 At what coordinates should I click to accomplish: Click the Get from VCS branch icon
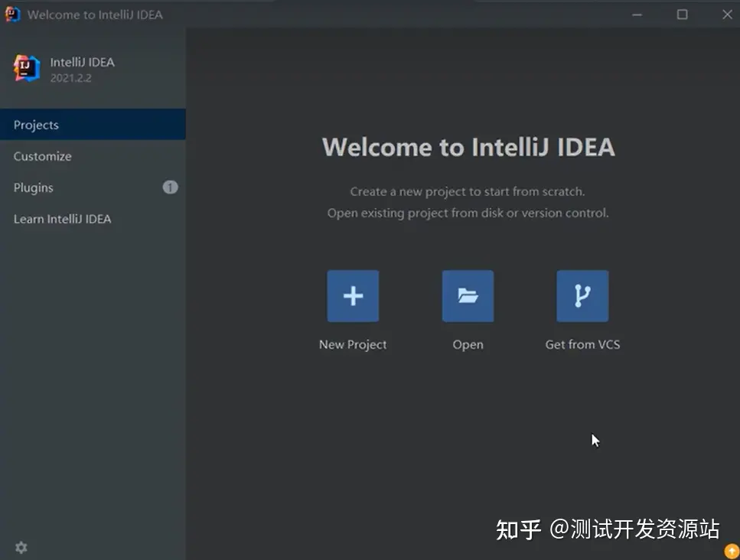pos(582,296)
